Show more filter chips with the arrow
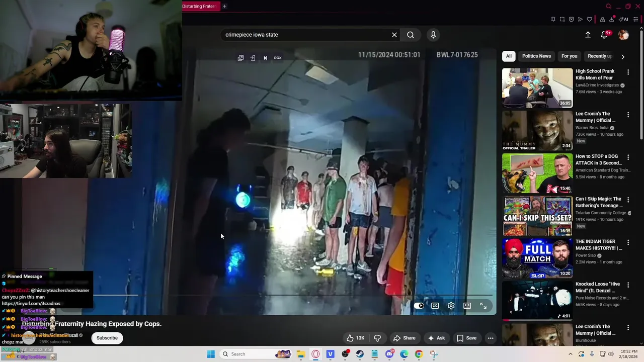Screen dimensions: 644x362 click(x=623, y=56)
